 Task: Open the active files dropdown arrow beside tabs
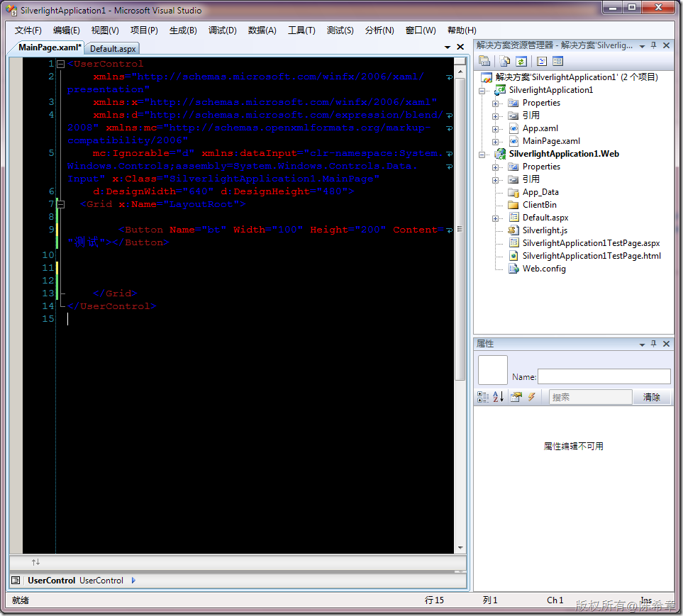point(448,47)
